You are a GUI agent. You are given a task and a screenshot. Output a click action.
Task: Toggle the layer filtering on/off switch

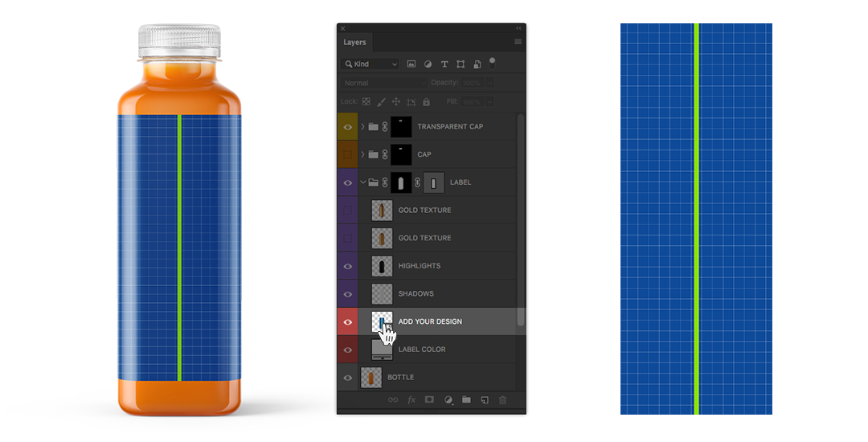coord(492,63)
